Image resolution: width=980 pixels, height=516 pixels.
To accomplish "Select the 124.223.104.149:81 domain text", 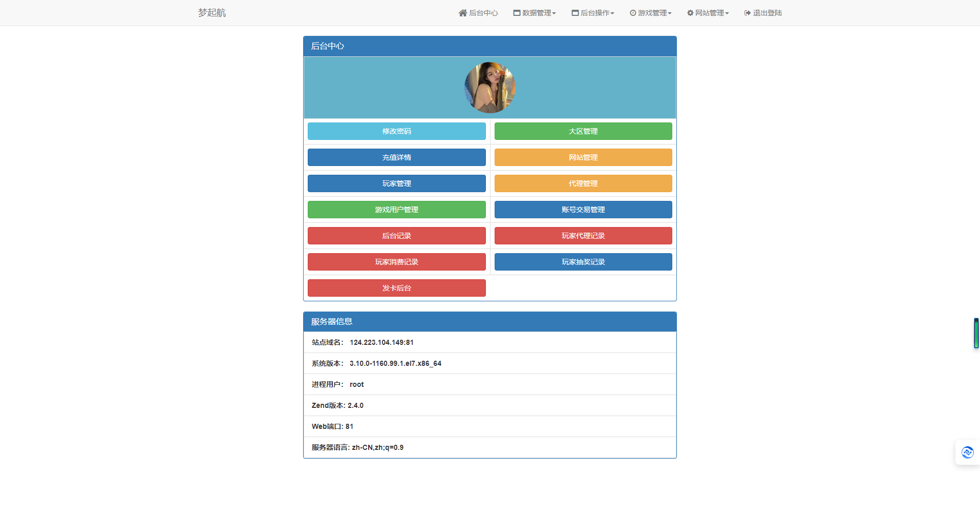I will (x=381, y=342).
